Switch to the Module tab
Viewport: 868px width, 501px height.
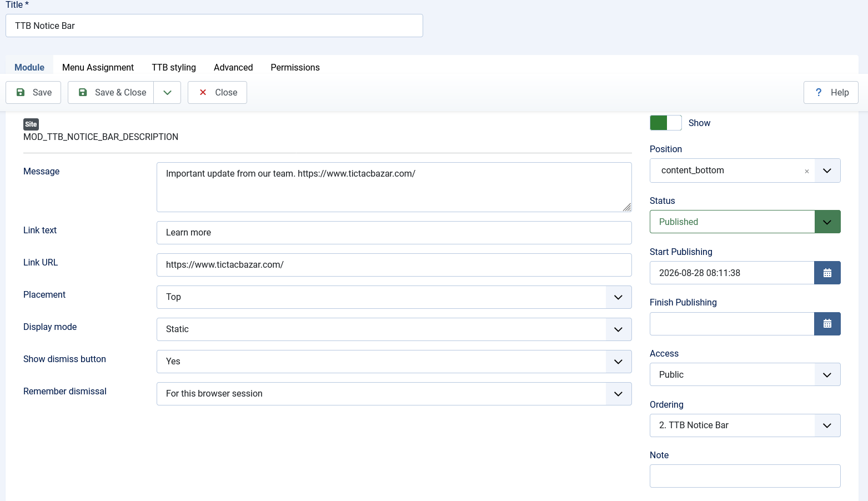(x=29, y=67)
